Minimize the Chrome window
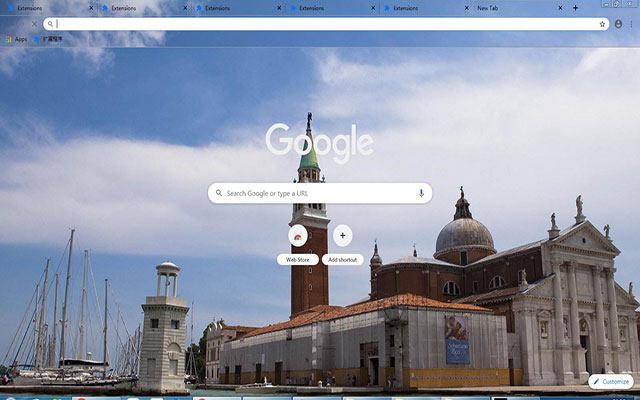Screen dimensions: 640x400 606,4
